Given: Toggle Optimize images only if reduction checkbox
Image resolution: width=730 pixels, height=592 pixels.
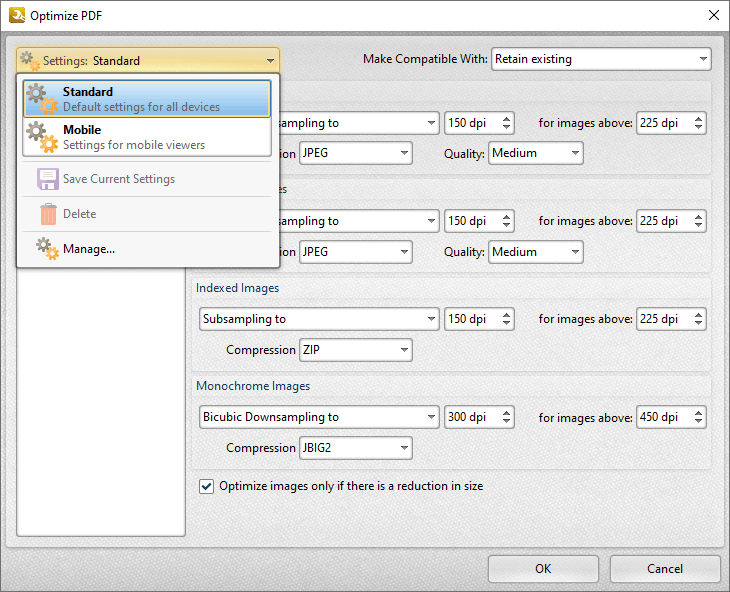Looking at the screenshot, I should 206,486.
